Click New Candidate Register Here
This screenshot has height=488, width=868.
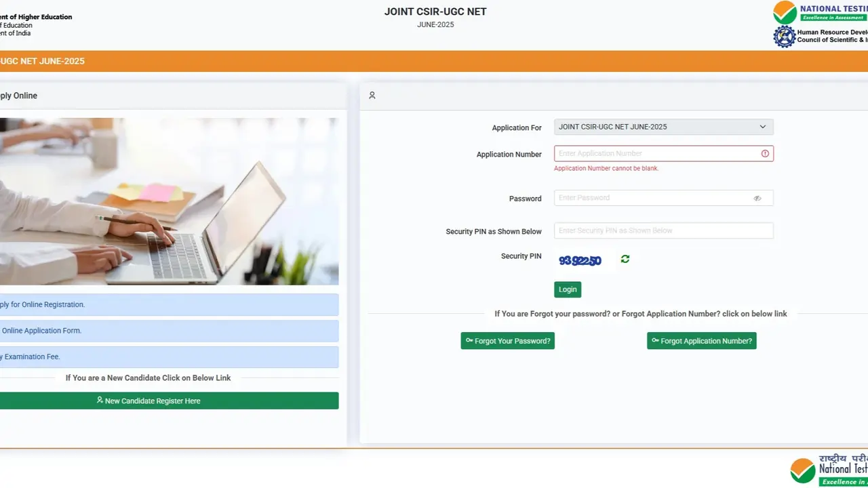tap(148, 400)
